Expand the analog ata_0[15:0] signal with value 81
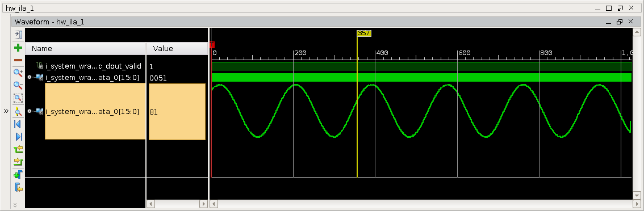 (x=29, y=111)
